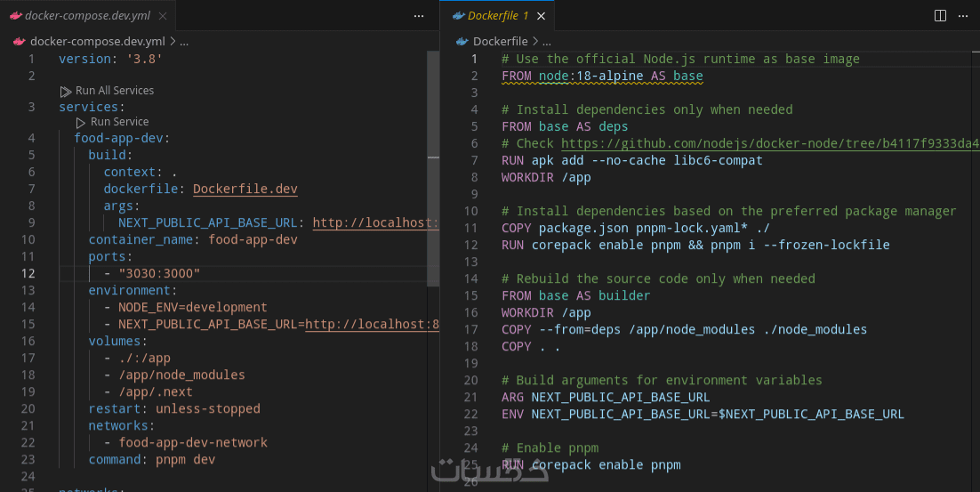The height and width of the screenshot is (492, 980).
Task: Click the Run Service play icon
Action: (x=81, y=123)
